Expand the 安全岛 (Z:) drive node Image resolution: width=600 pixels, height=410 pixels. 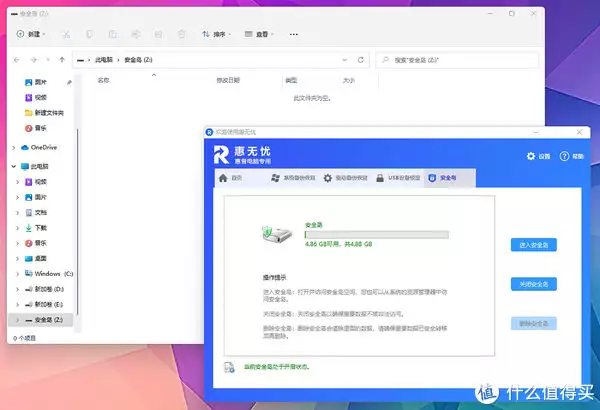click(18, 320)
